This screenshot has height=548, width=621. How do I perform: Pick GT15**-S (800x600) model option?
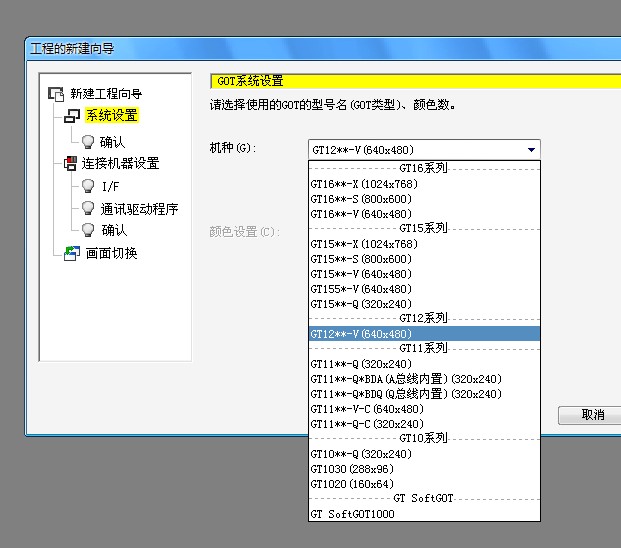tap(361, 259)
